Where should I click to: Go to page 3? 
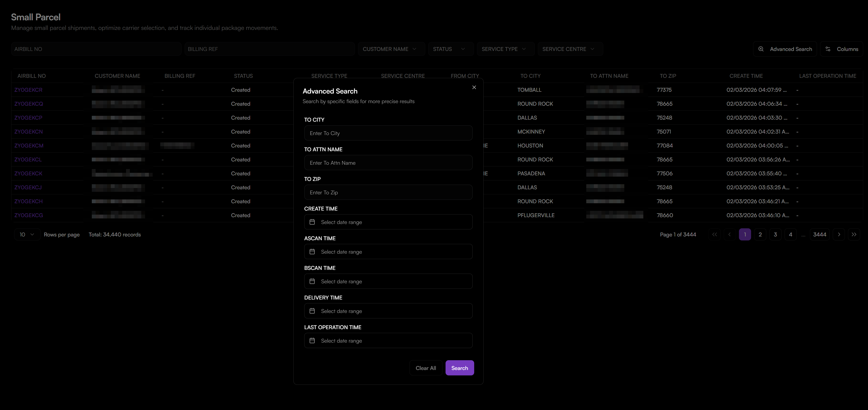(x=775, y=235)
